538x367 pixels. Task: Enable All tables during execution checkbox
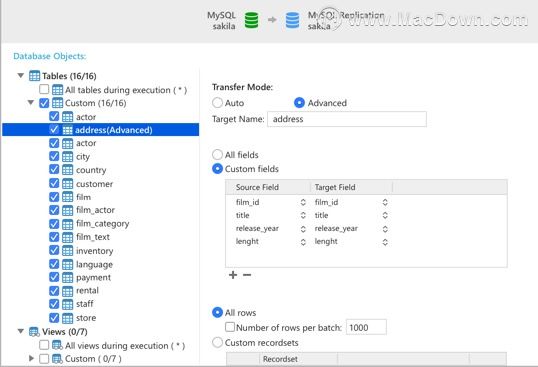44,90
